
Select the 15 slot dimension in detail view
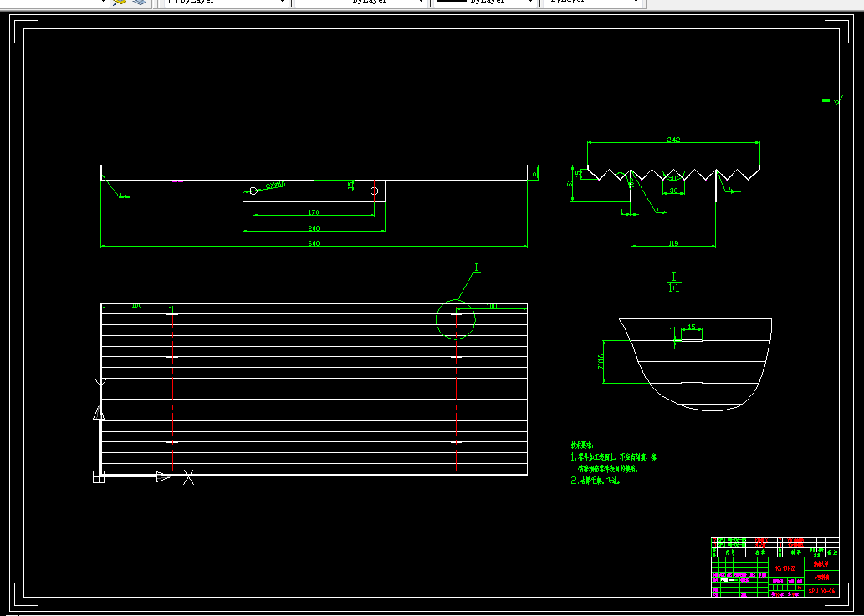(x=692, y=327)
